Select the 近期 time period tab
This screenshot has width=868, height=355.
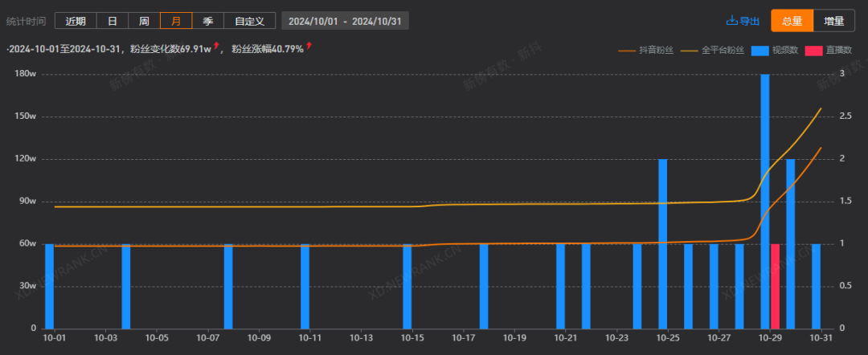coord(76,21)
